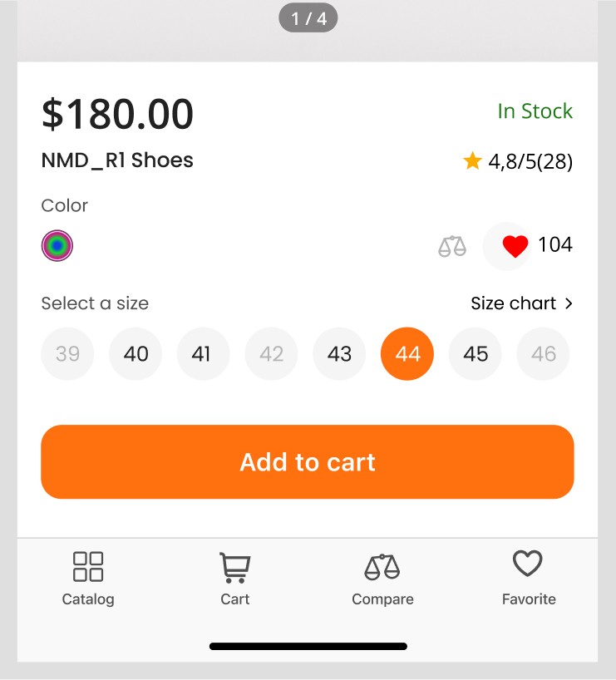
Task: Select the multicolor swatch under Color
Action: 57,245
